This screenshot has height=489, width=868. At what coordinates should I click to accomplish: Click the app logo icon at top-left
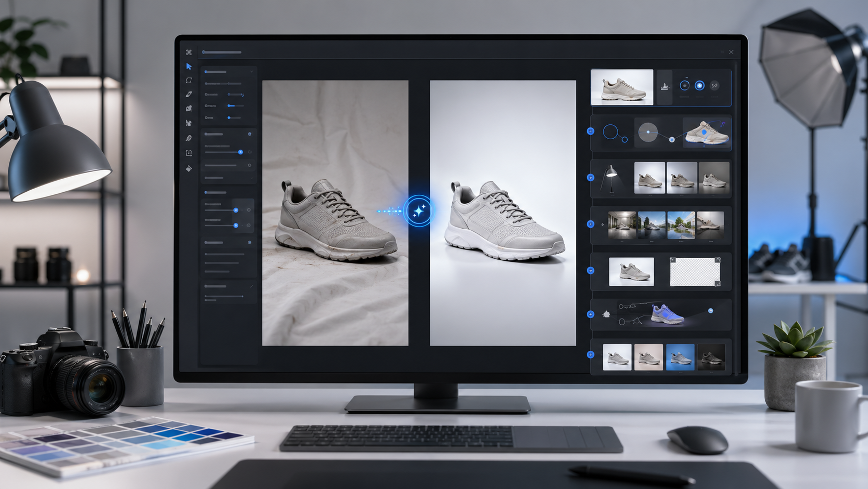tap(189, 52)
